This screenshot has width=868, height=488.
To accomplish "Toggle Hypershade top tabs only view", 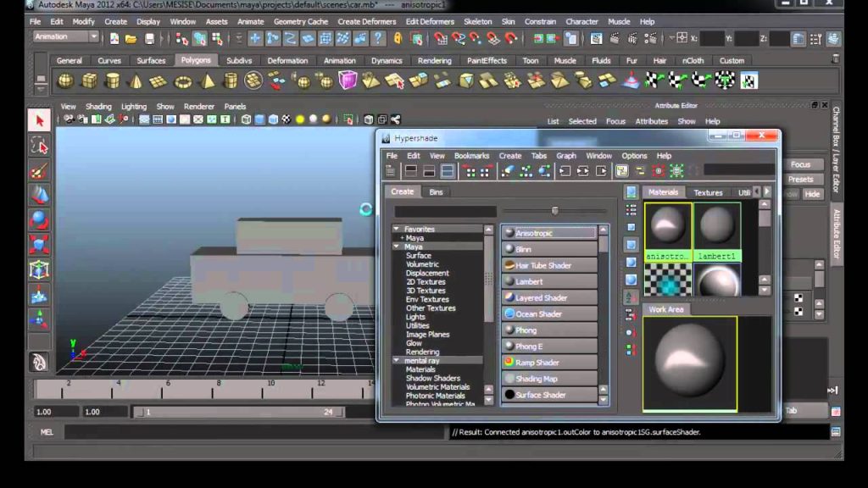I will [x=411, y=171].
